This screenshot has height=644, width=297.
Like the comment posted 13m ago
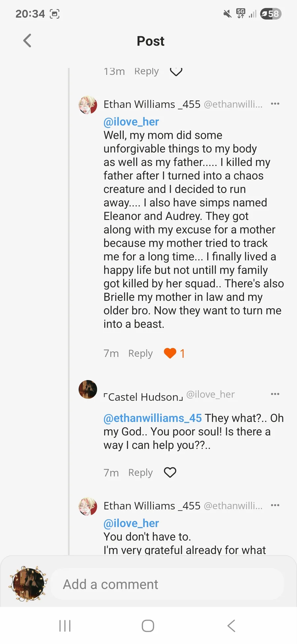point(176,71)
